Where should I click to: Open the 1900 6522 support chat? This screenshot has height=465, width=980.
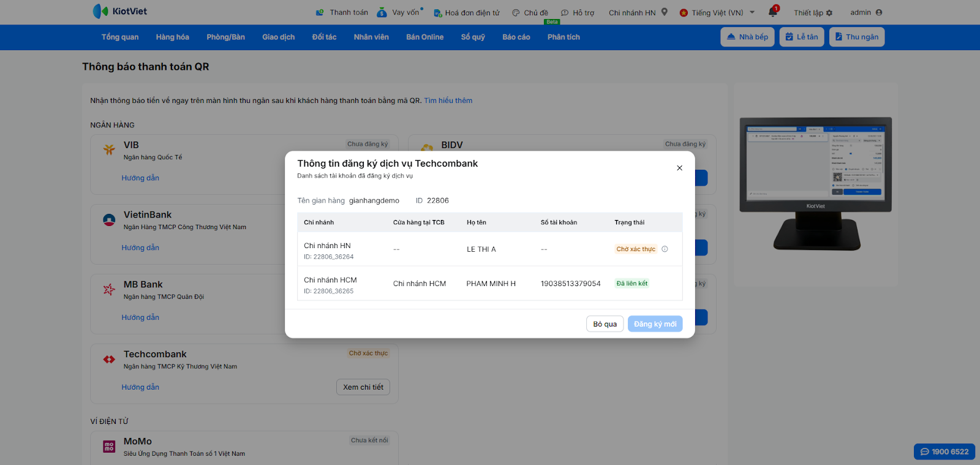coord(944,452)
